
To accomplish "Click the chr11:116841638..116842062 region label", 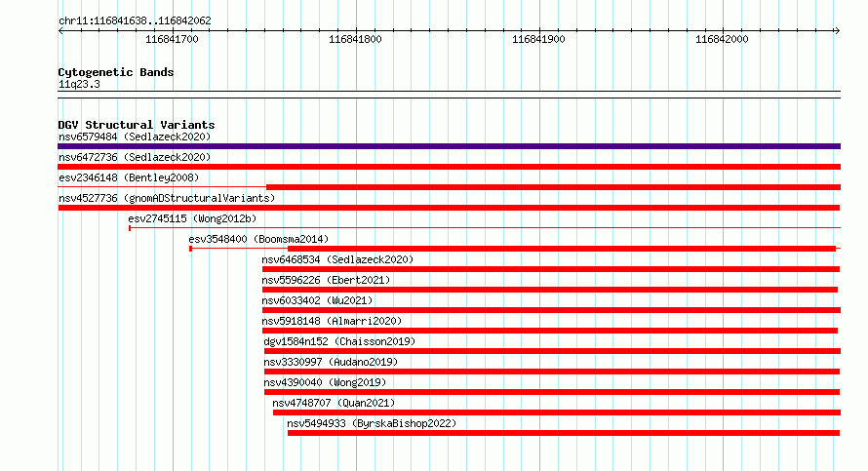I will [135, 21].
